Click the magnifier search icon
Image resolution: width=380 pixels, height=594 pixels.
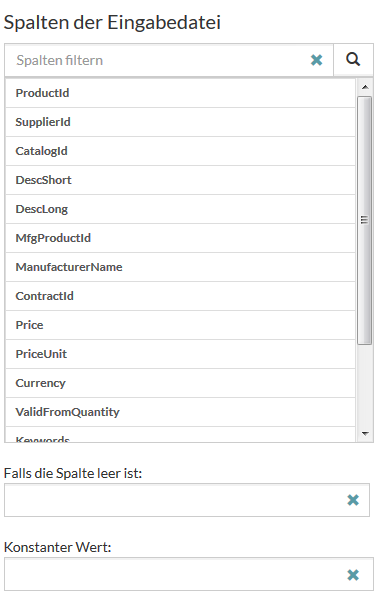point(353,60)
